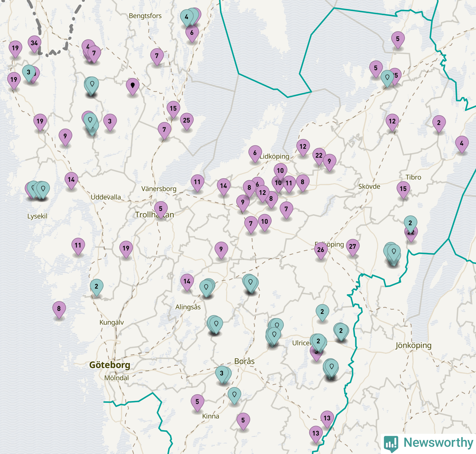
Task: Click the Lidköping town label
Action: coord(274,156)
